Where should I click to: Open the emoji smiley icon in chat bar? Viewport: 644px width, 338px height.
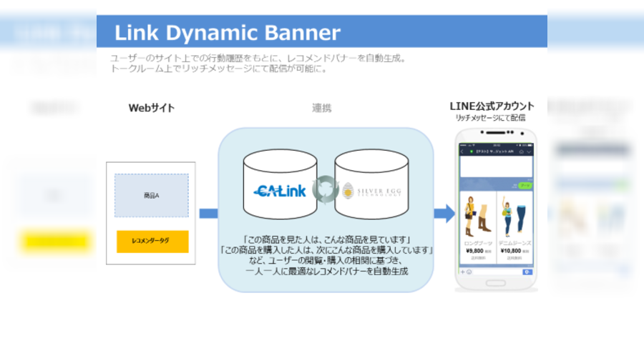point(469,272)
